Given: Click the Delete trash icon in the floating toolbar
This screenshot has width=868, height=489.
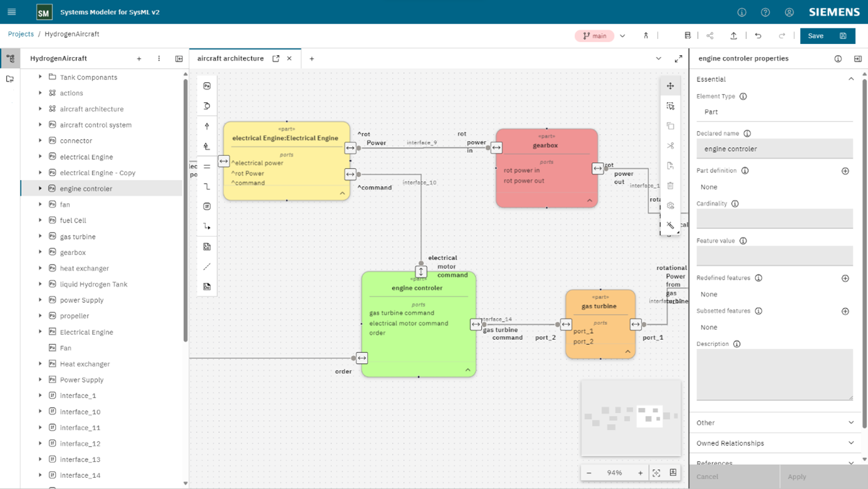Looking at the screenshot, I should click(x=670, y=186).
